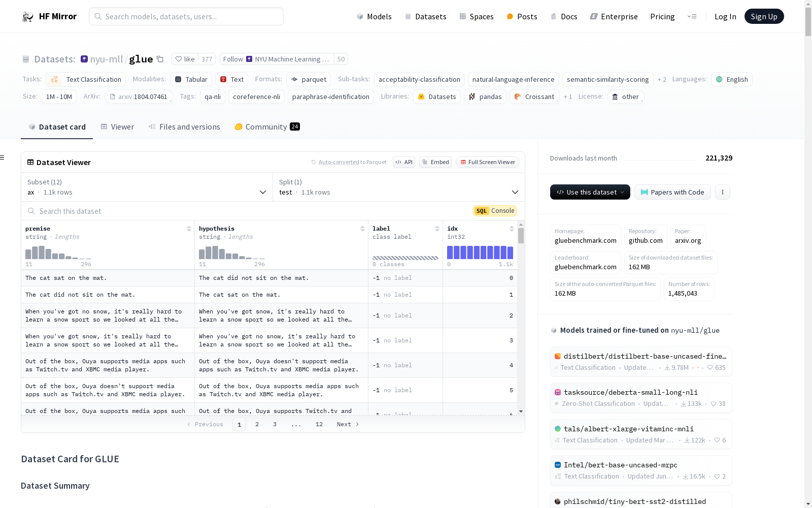Open the navigation extras menu icon
Image resolution: width=812 pixels, height=508 pixels.
tap(692, 16)
